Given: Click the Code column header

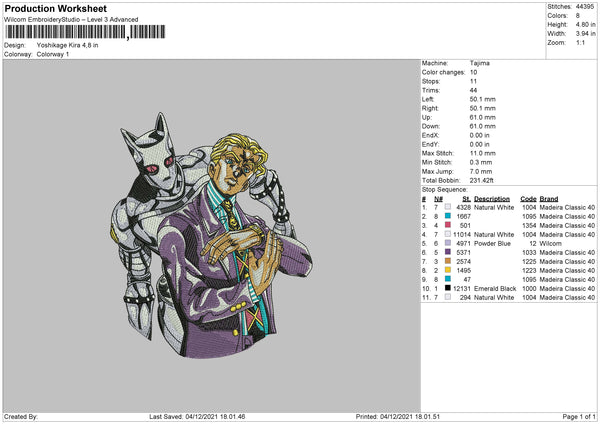Looking at the screenshot, I should [528, 199].
